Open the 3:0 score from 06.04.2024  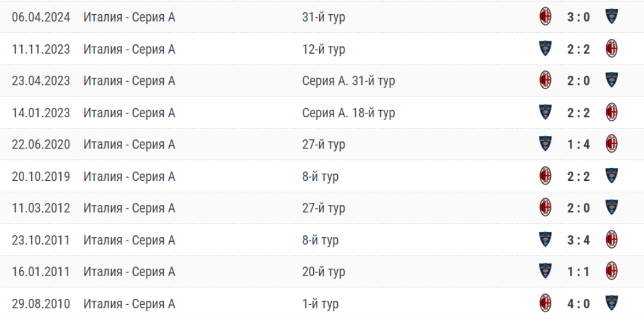[578, 17]
